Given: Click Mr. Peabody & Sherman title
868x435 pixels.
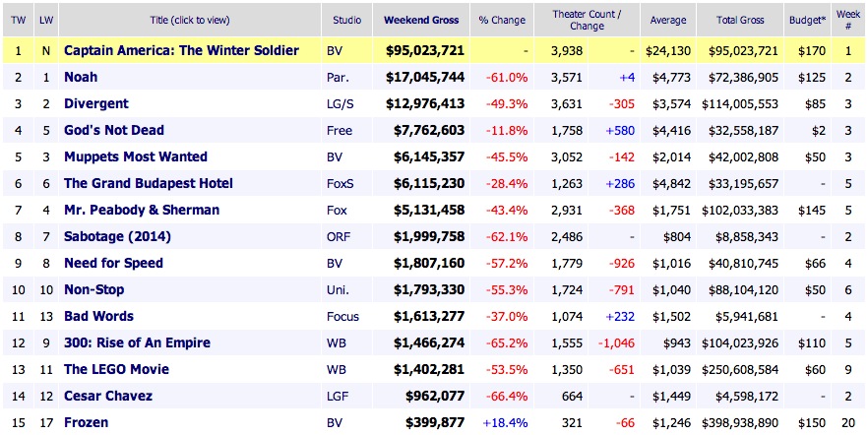Looking at the screenshot, I should coord(142,210).
